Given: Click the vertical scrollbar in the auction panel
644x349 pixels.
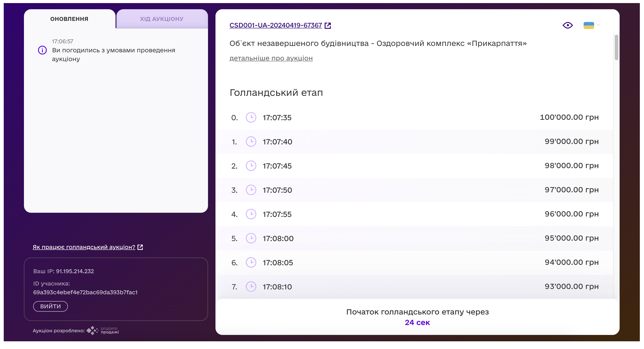Looking at the screenshot, I should coord(616,47).
